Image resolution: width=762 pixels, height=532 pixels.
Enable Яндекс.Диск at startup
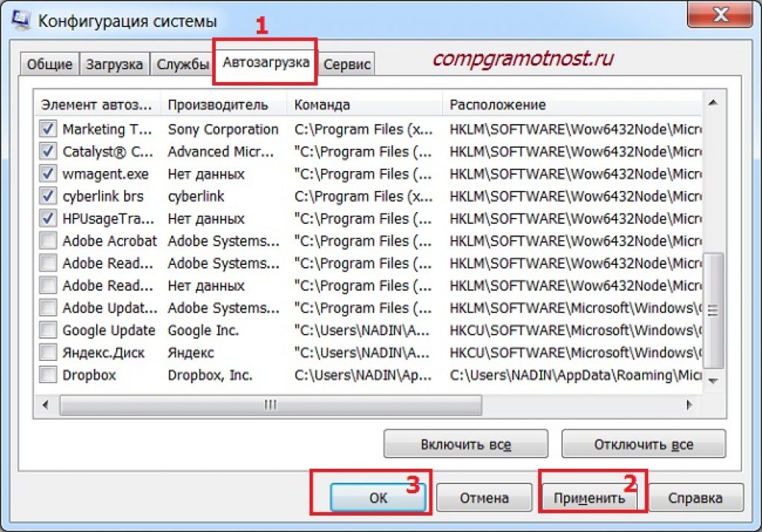pyautogui.click(x=48, y=352)
